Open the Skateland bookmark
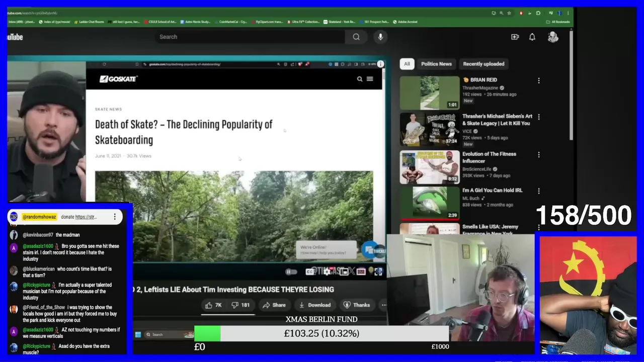This screenshot has height=362, width=644. [340, 22]
